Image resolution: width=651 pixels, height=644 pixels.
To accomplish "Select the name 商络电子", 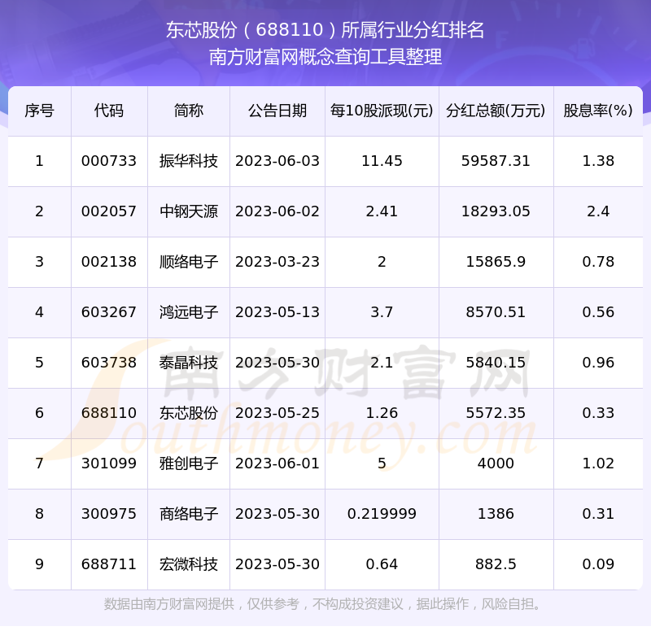I will pyautogui.click(x=189, y=514).
